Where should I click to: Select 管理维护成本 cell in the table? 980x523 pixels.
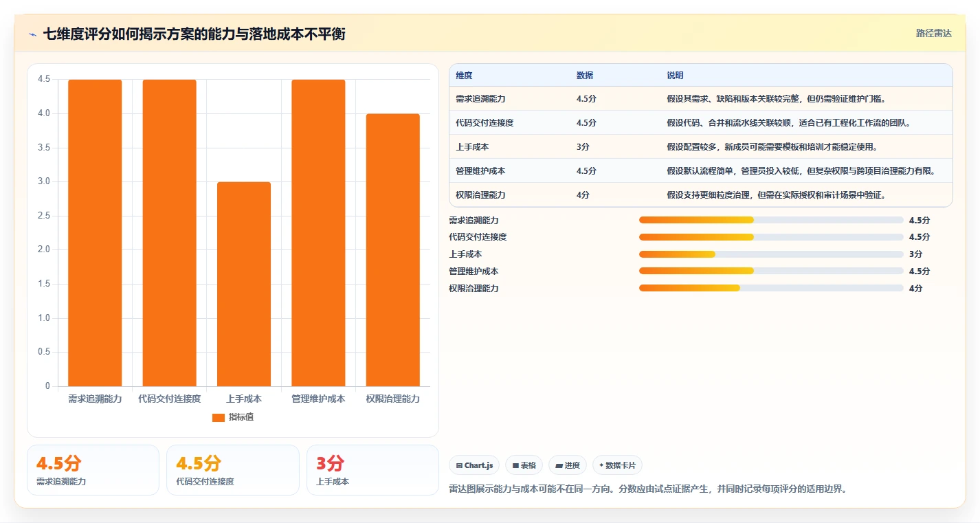pos(480,171)
